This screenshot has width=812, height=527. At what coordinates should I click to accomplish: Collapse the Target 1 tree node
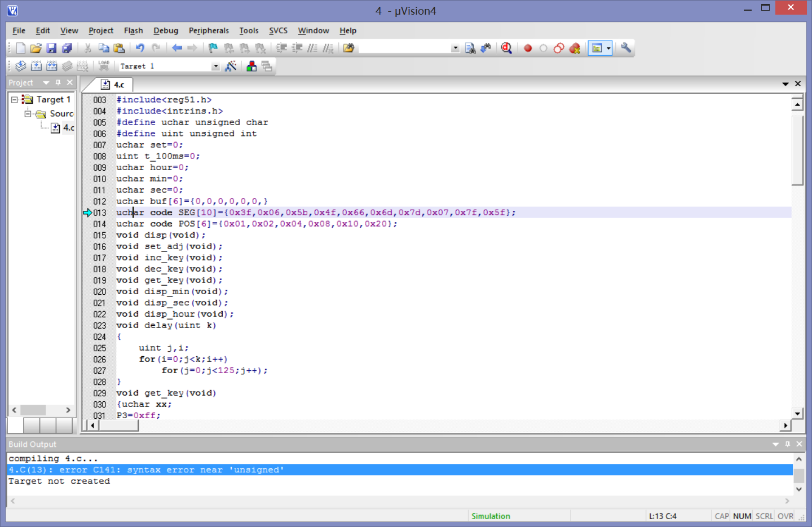click(x=15, y=100)
